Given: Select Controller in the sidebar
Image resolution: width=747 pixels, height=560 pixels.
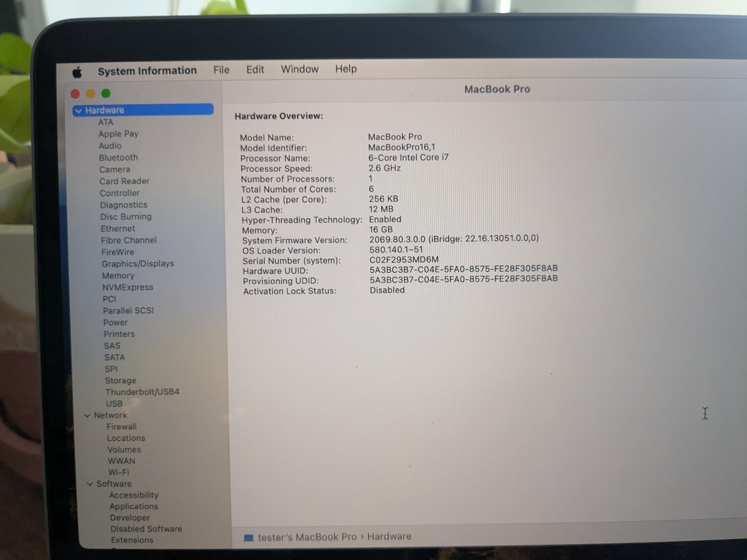Looking at the screenshot, I should 120,193.
